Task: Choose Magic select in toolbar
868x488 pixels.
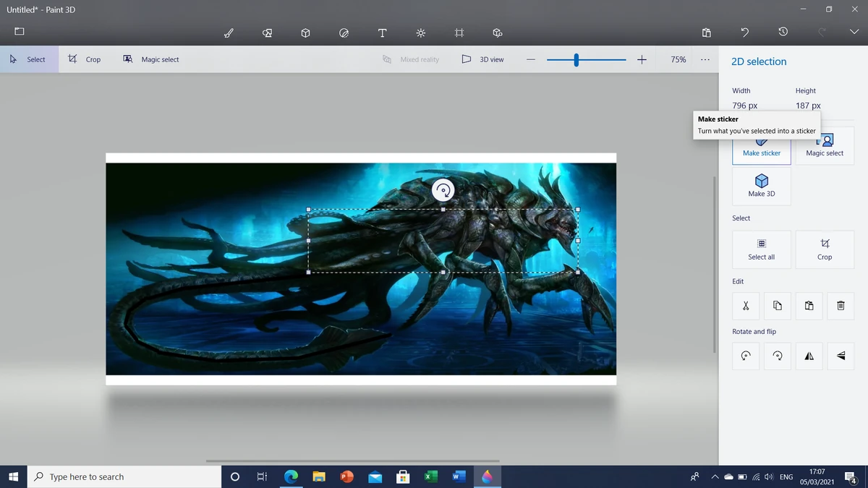Action: click(150, 59)
